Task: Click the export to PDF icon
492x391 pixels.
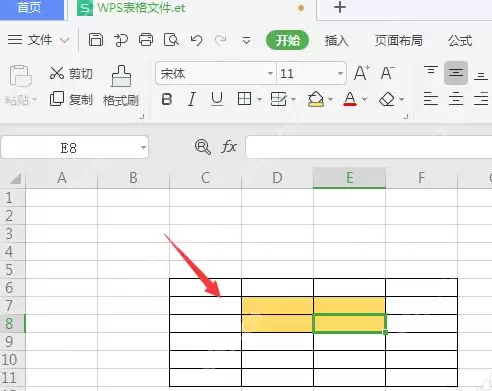Action: 121,40
